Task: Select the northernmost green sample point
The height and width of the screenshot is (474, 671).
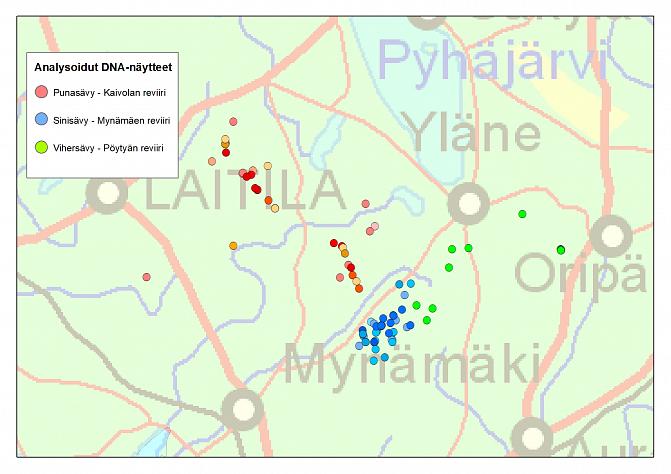Action: (x=522, y=214)
